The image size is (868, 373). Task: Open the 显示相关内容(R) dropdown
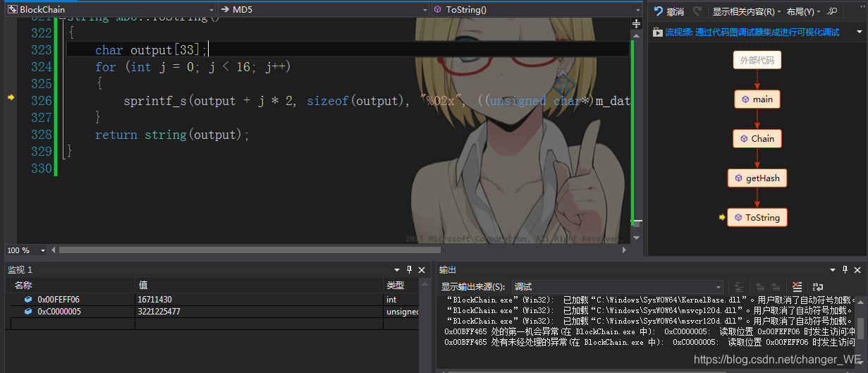tap(747, 11)
